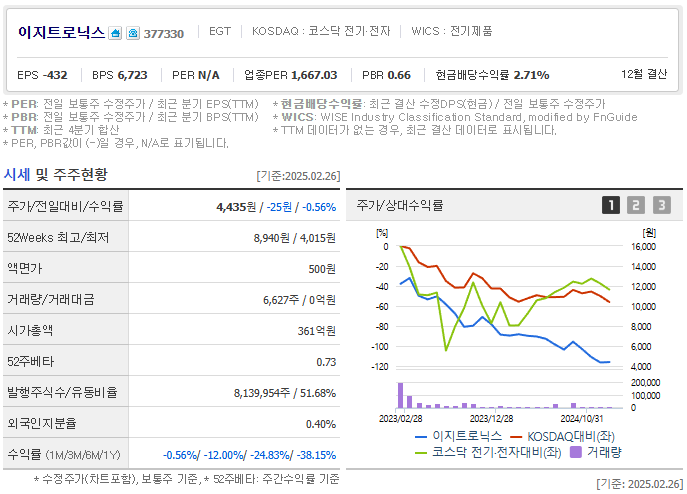Click the blue 이지트로닉스 legend entry
Viewport: 687px width, 494px height.
(458, 436)
